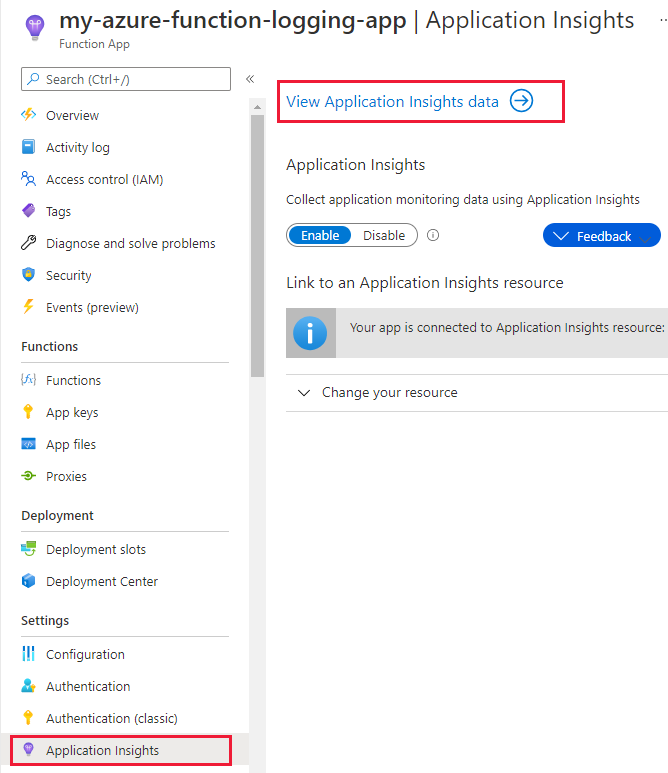
Task: Collapse the sidebar with double chevron
Action: pos(250,79)
